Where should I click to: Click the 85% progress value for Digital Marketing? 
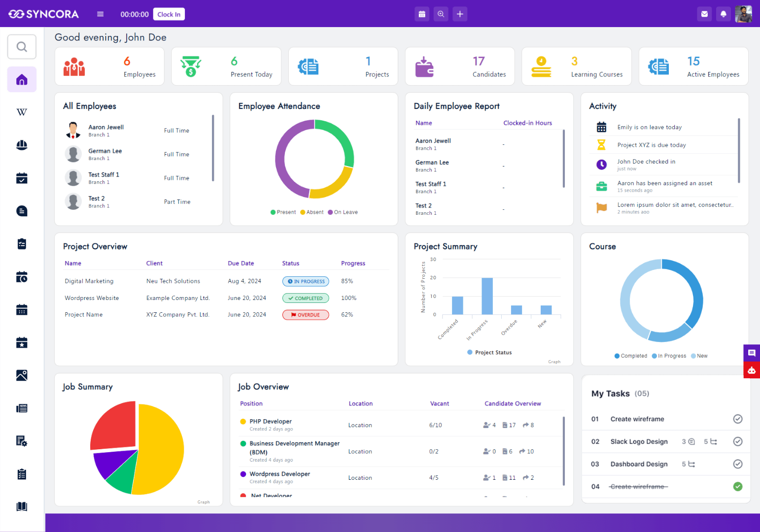click(x=347, y=281)
